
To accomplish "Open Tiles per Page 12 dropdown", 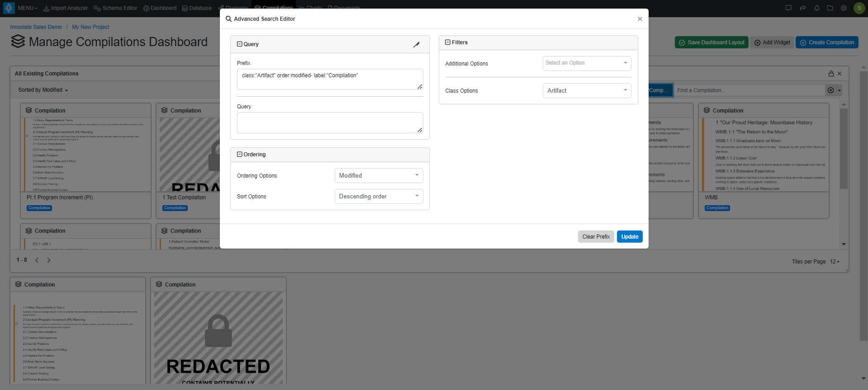I will tap(835, 262).
